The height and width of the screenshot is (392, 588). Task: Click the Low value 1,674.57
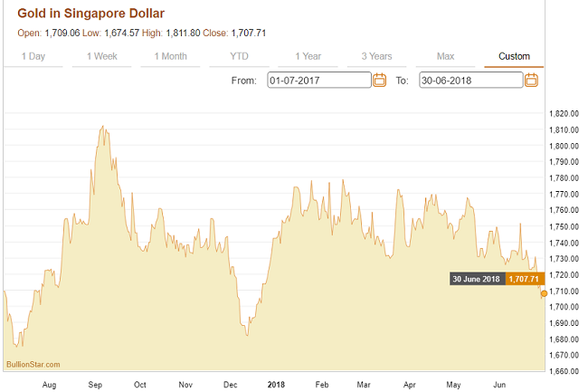point(122,33)
